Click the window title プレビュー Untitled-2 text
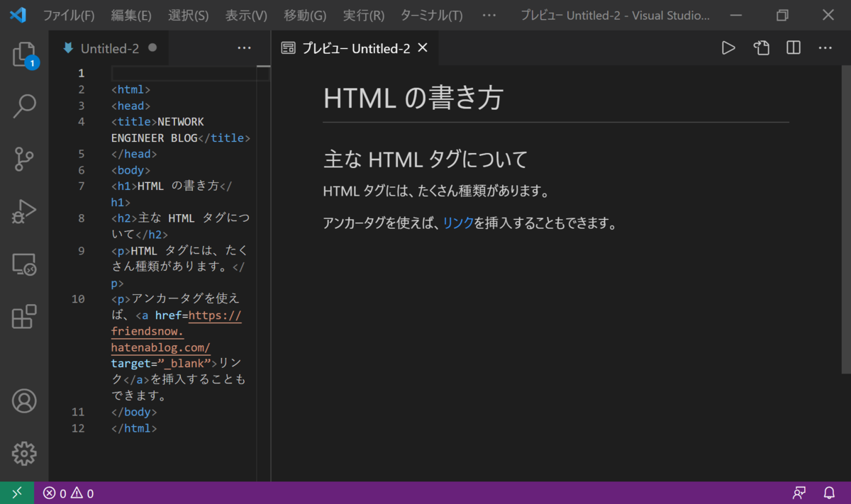 (x=615, y=15)
